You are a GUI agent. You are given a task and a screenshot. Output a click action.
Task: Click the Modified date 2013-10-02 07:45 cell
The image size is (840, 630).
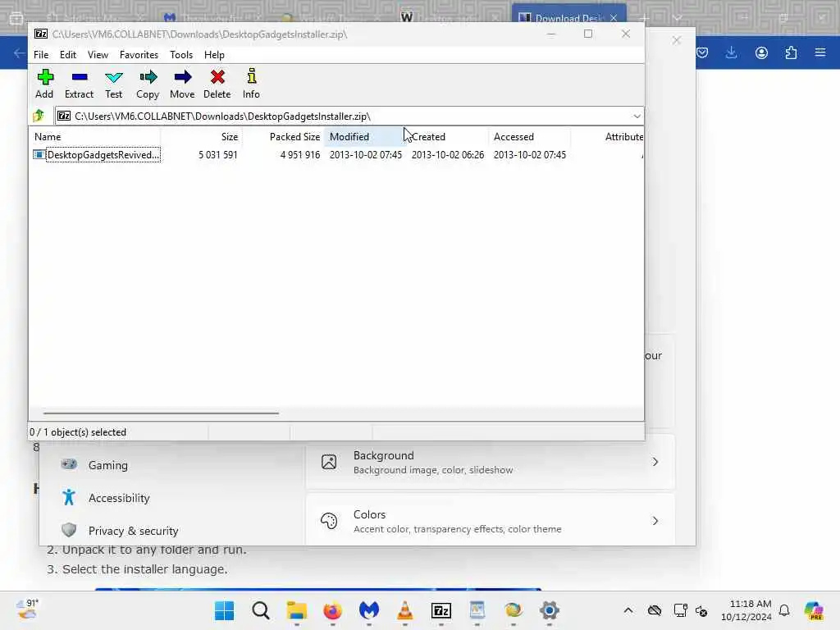tap(365, 155)
